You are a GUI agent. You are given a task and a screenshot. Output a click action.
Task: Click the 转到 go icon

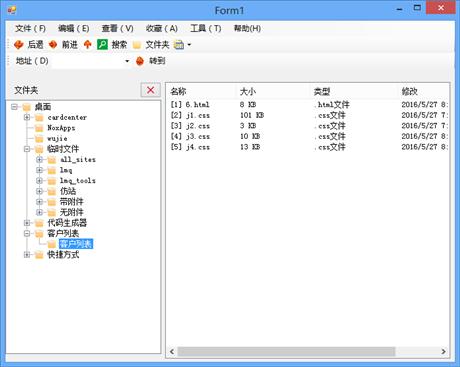[140, 61]
